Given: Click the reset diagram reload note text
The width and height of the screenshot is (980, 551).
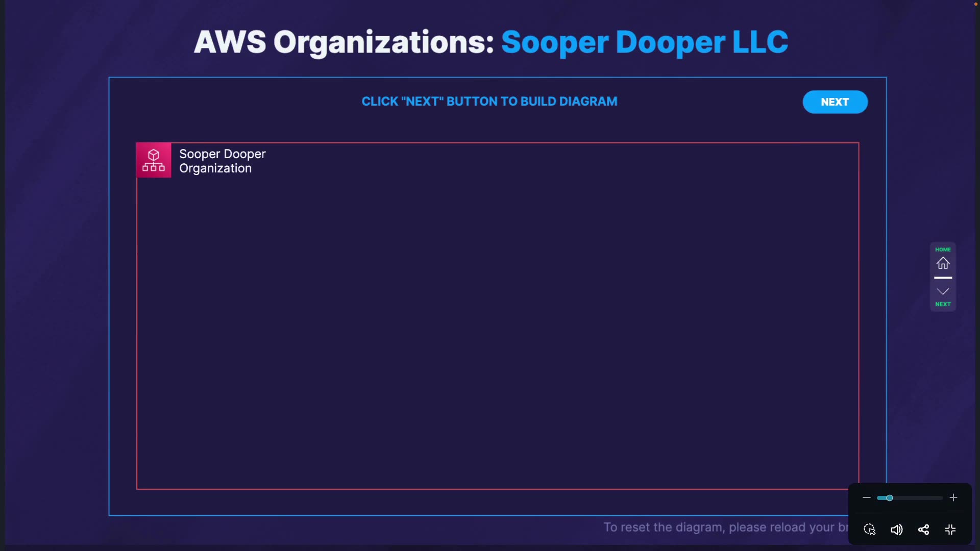Looking at the screenshot, I should pos(725,527).
